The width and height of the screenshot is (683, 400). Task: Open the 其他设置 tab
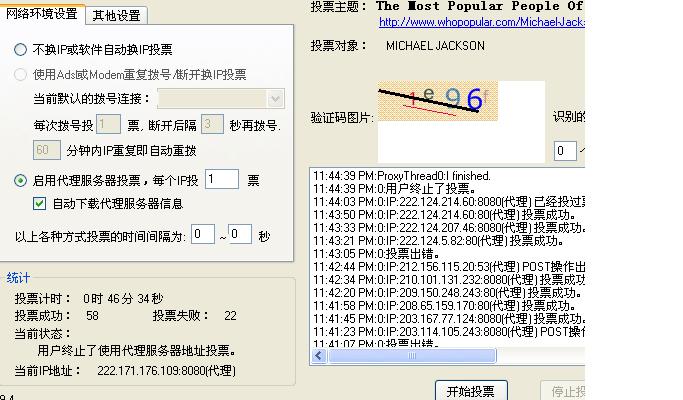[x=116, y=15]
